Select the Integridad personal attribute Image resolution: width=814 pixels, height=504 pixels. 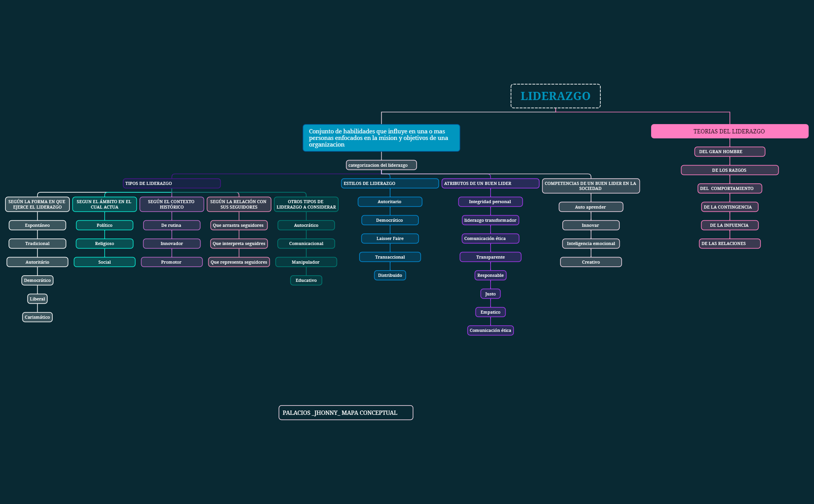pyautogui.click(x=490, y=202)
